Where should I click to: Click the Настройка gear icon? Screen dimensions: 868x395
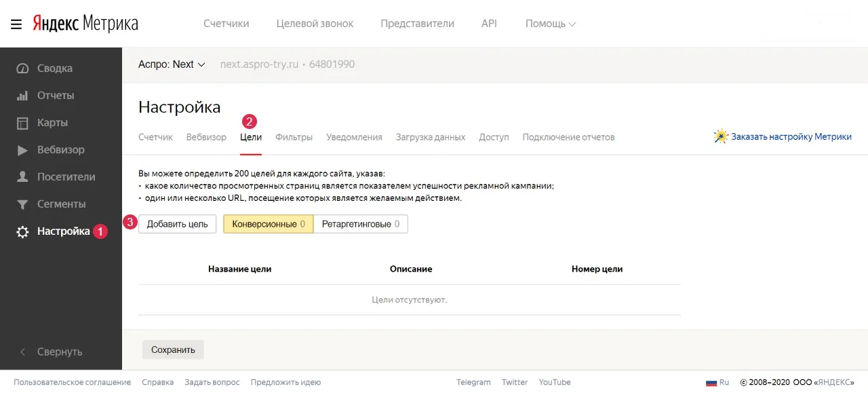(23, 231)
